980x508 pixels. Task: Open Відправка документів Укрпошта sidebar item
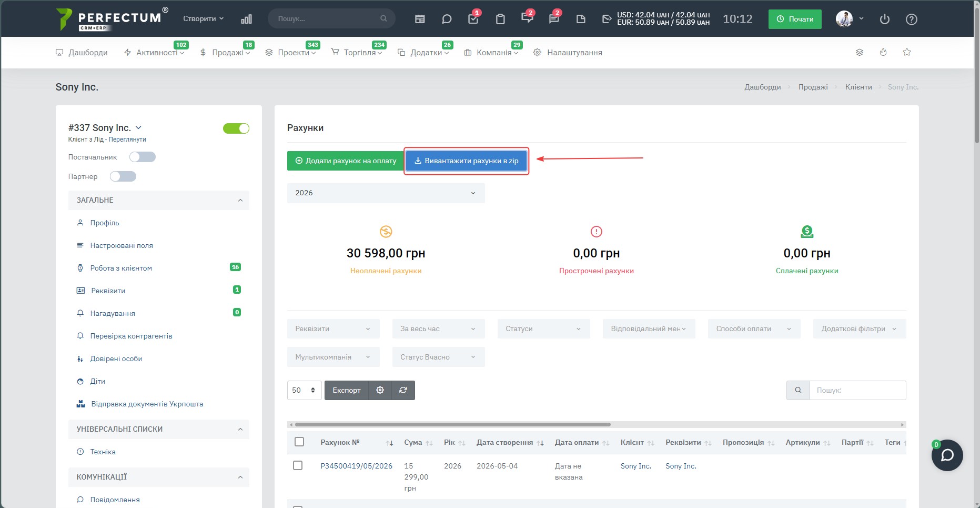(x=147, y=404)
